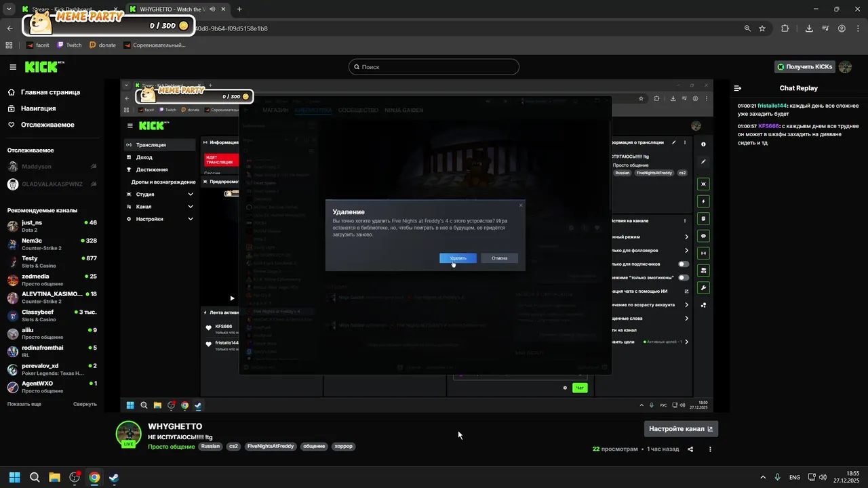Open Steam from the taskbar
The height and width of the screenshot is (488, 868).
114,477
